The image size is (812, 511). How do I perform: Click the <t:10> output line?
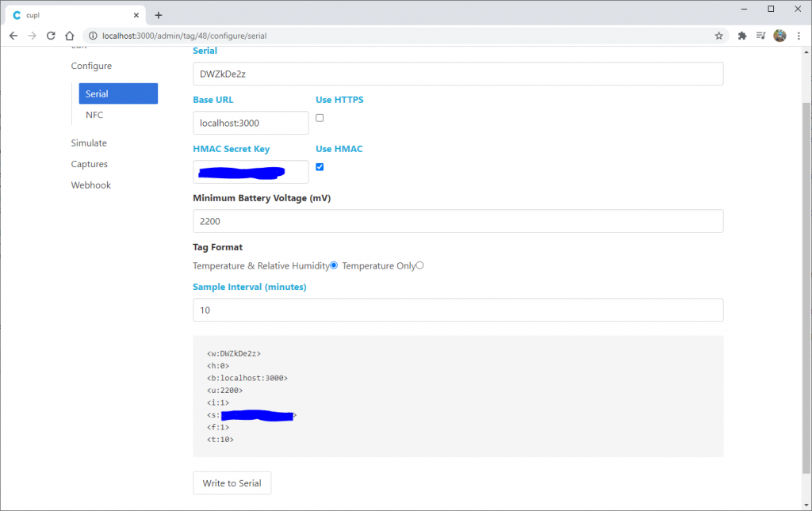220,440
